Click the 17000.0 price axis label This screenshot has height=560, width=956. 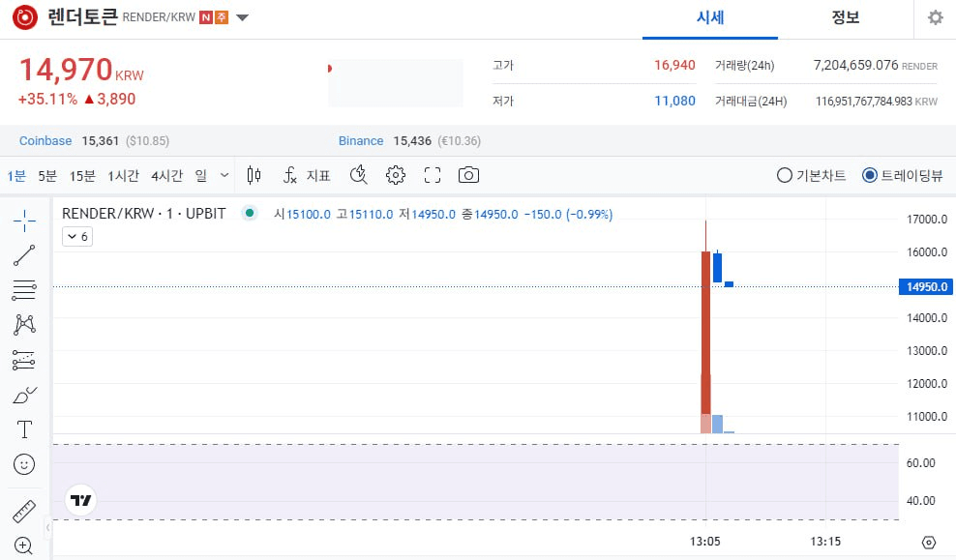[927, 220]
